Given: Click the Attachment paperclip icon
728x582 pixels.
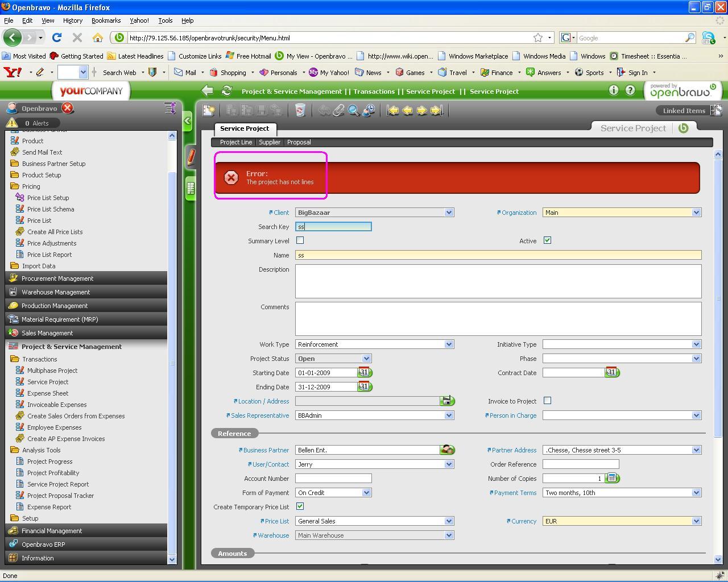Looking at the screenshot, I should (x=338, y=110).
